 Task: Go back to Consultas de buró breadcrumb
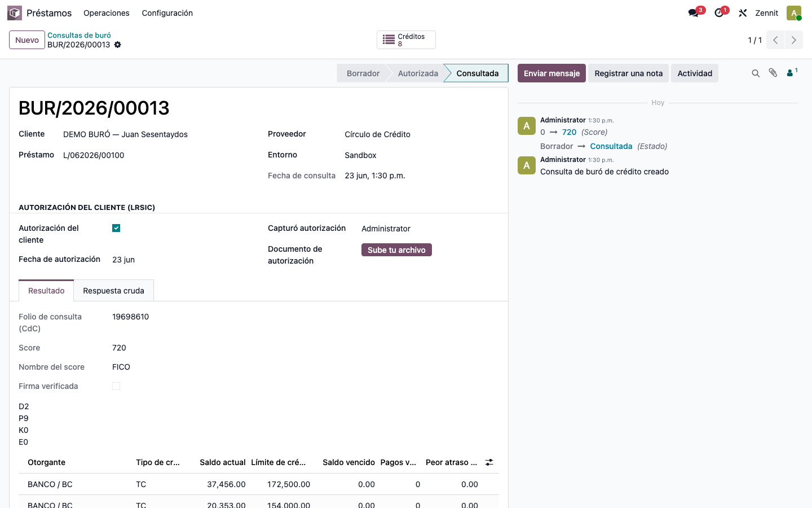pyautogui.click(x=79, y=35)
